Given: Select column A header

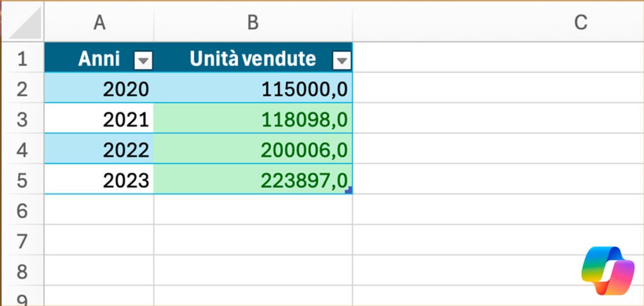Looking at the screenshot, I should 99,22.
